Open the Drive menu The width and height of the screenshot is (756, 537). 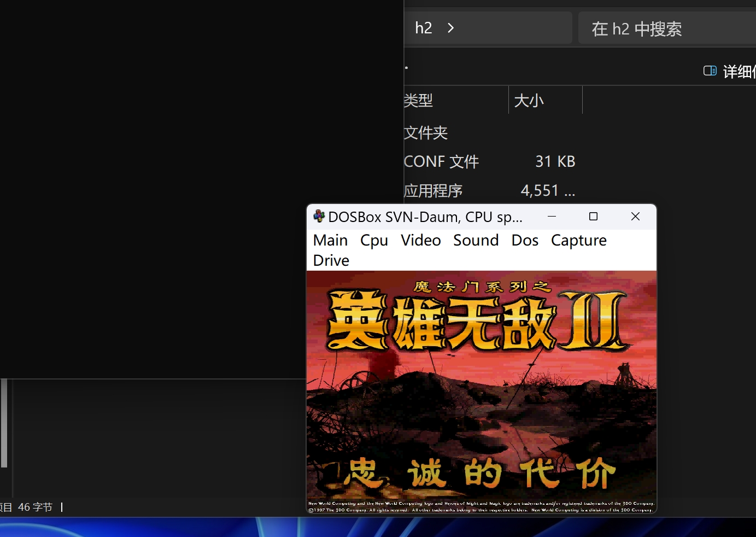point(331,261)
